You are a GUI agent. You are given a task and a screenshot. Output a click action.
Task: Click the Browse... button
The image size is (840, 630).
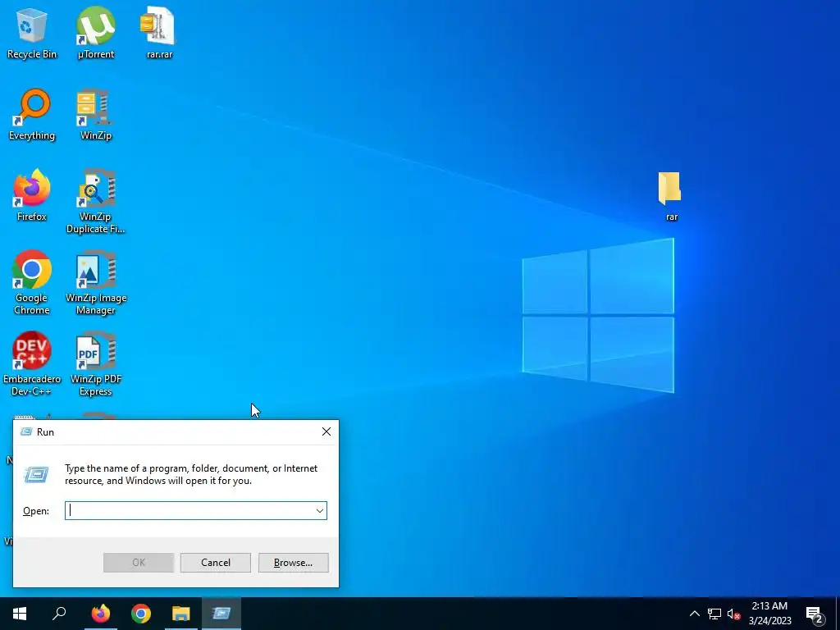pyautogui.click(x=293, y=563)
